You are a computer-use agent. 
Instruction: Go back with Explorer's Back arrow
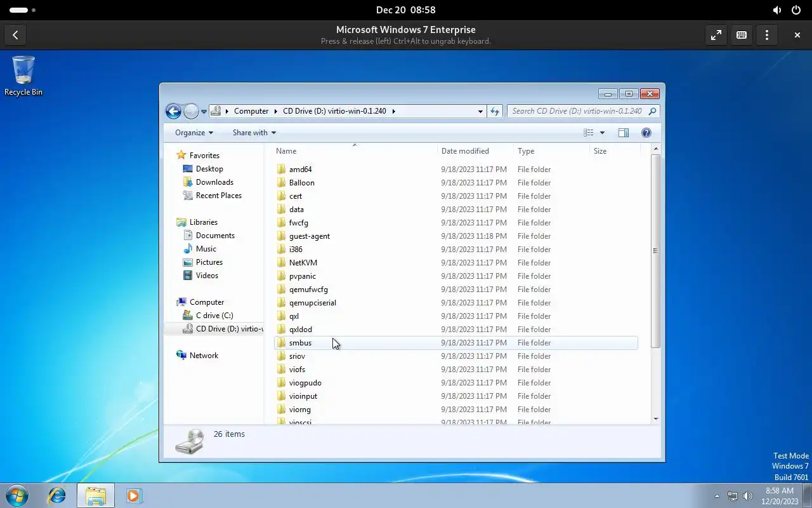pyautogui.click(x=173, y=111)
